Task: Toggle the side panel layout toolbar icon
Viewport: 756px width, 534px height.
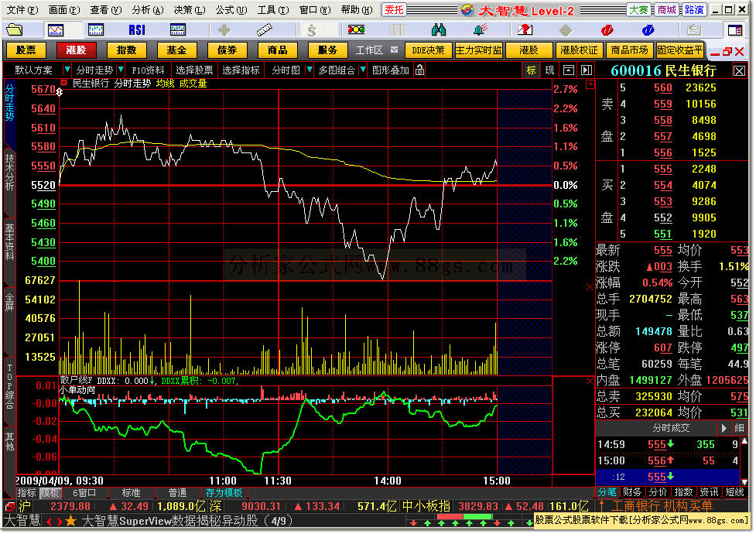Action: [x=735, y=30]
